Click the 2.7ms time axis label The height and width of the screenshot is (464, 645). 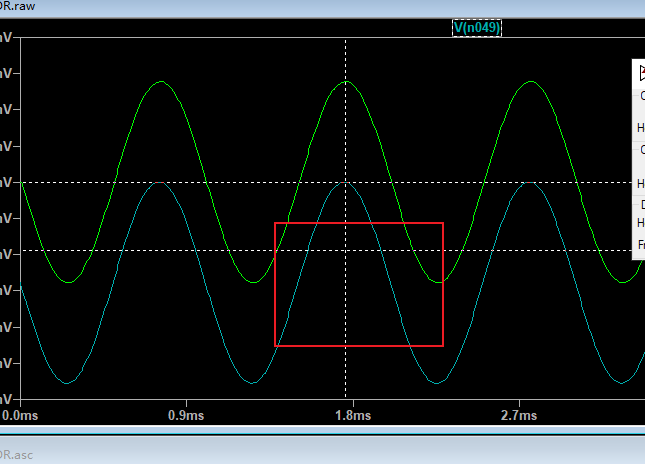click(x=519, y=415)
